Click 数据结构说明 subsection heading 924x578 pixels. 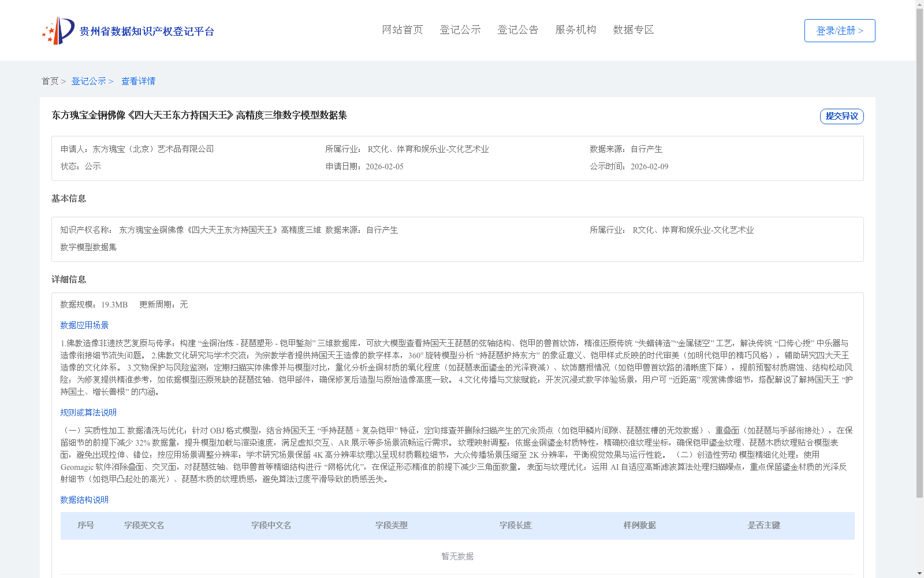84,500
